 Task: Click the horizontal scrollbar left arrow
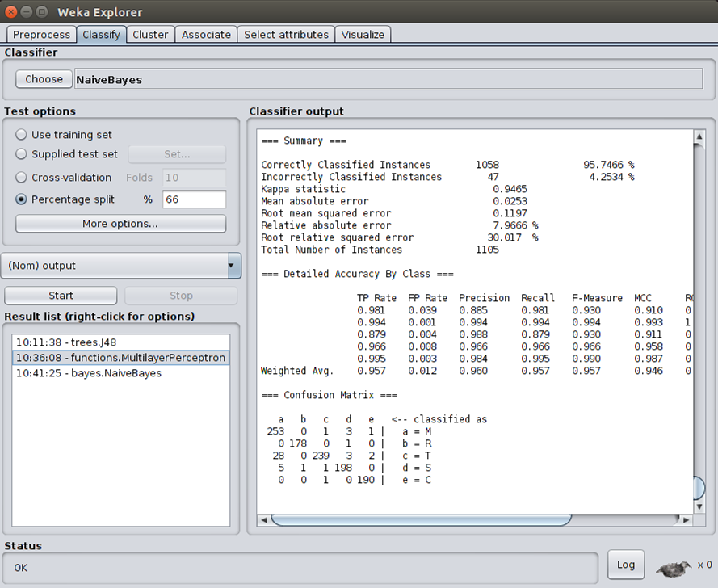[264, 520]
